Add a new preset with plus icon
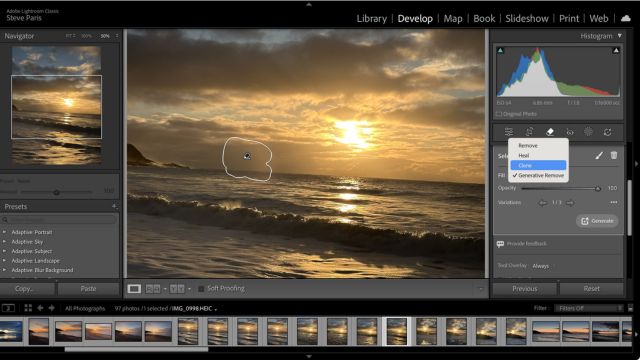This screenshot has height=360, width=640. point(114,207)
